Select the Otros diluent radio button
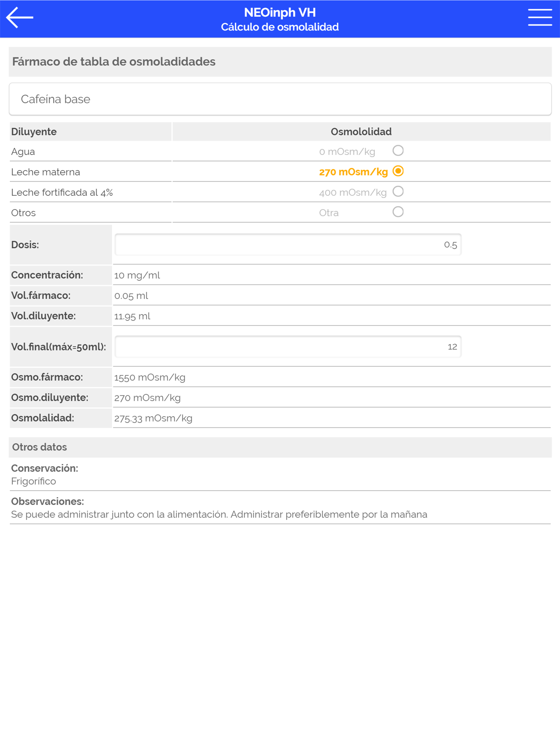This screenshot has width=560, height=747. click(x=398, y=212)
